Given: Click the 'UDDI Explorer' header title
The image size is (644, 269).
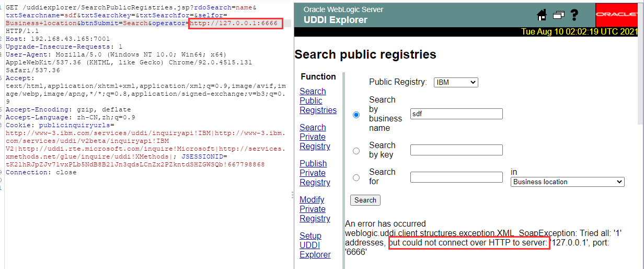Looking at the screenshot, I should click(x=336, y=20).
